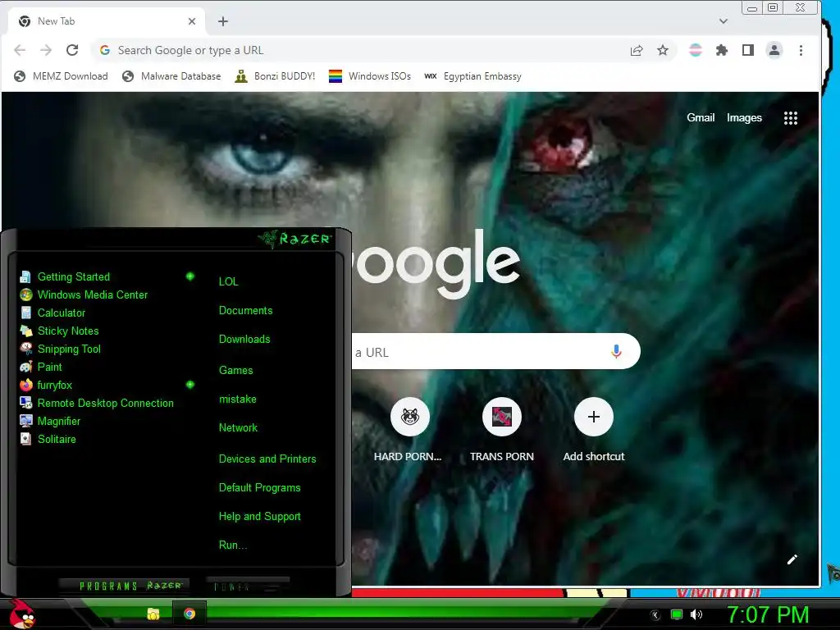Close the New Tab tab
This screenshot has width=840, height=630.
point(192,21)
